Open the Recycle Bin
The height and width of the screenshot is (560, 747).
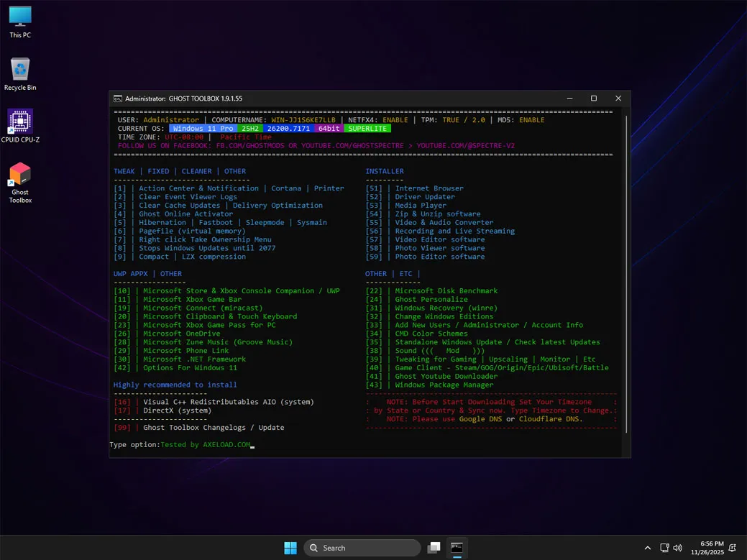pos(19,70)
